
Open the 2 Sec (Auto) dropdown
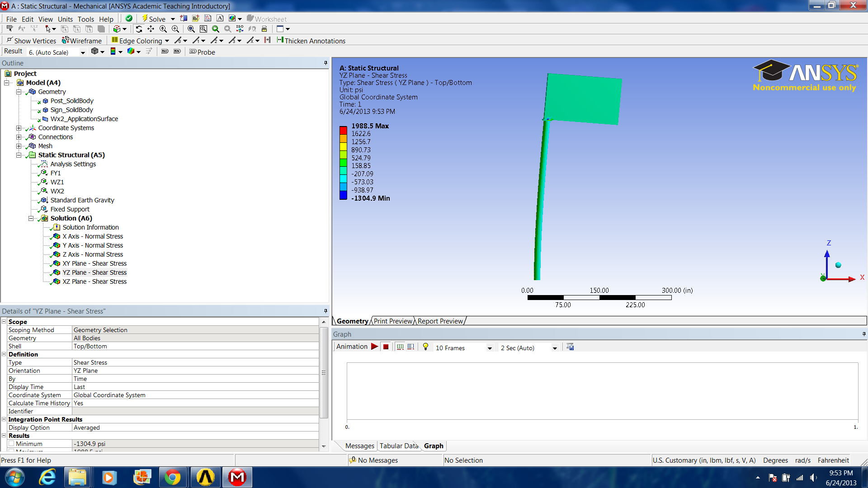pyautogui.click(x=555, y=348)
